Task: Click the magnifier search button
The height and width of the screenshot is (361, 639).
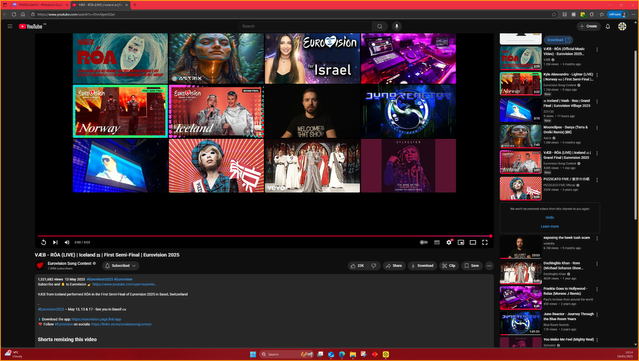Action: (x=379, y=26)
